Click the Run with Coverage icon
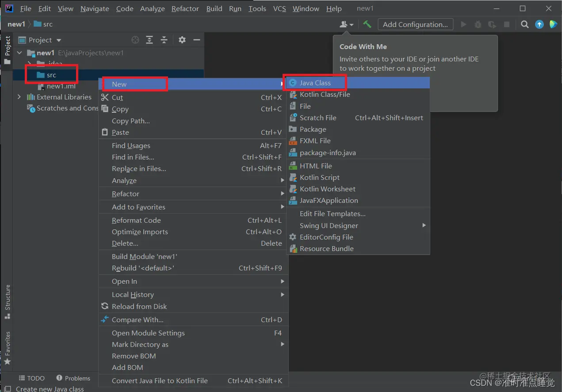 [492, 24]
